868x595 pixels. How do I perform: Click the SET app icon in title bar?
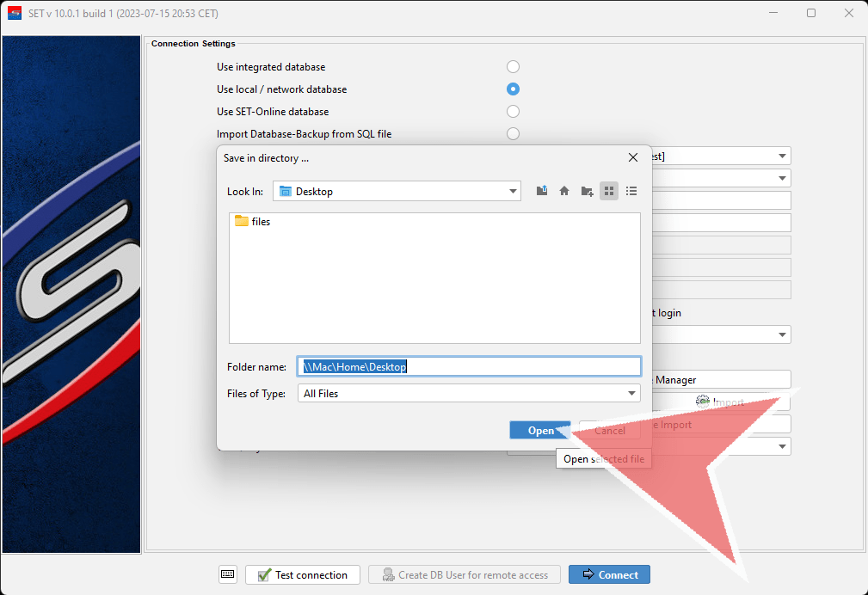14,13
